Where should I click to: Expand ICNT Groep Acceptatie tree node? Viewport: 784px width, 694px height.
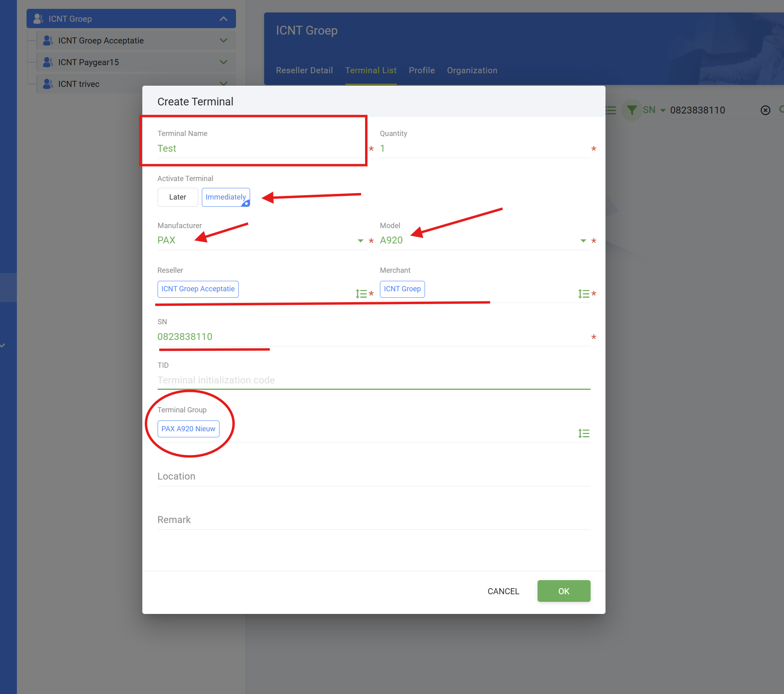tap(224, 40)
